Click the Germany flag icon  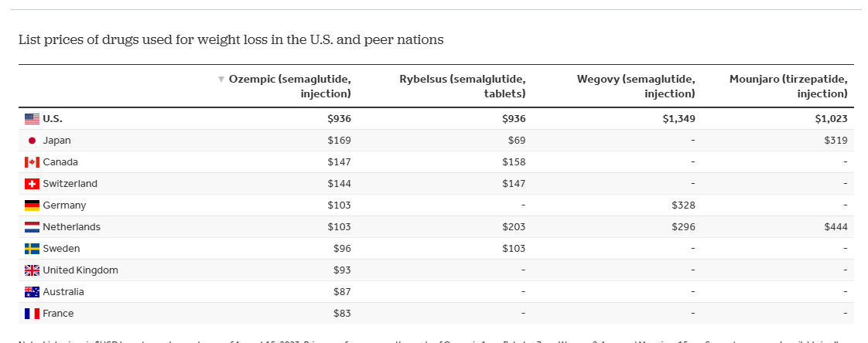coord(32,205)
